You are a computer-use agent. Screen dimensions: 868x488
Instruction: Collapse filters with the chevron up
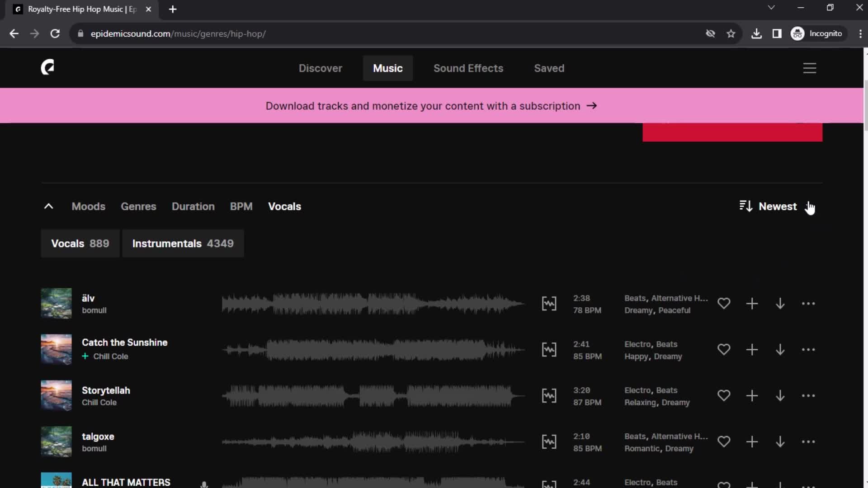[48, 206]
